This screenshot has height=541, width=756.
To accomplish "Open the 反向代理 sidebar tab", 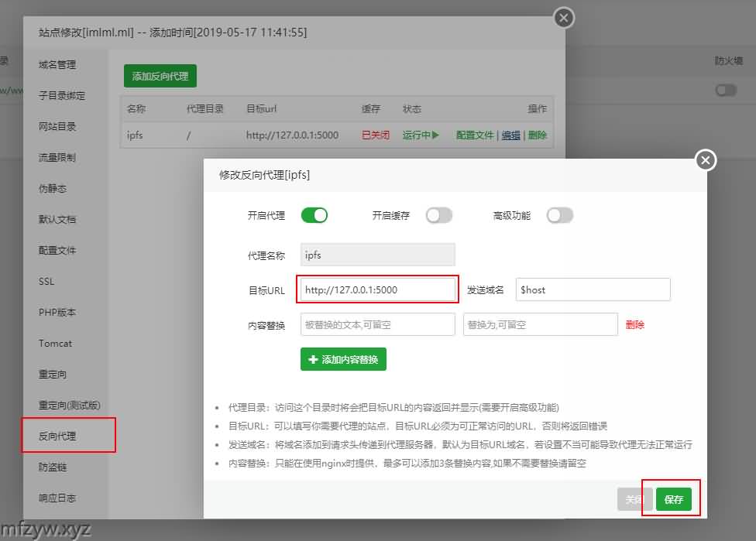I will (x=58, y=437).
